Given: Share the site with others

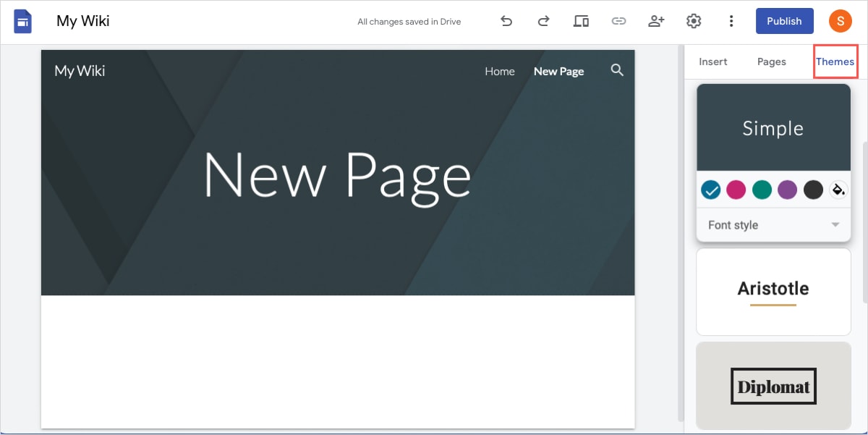Looking at the screenshot, I should pyautogui.click(x=656, y=21).
